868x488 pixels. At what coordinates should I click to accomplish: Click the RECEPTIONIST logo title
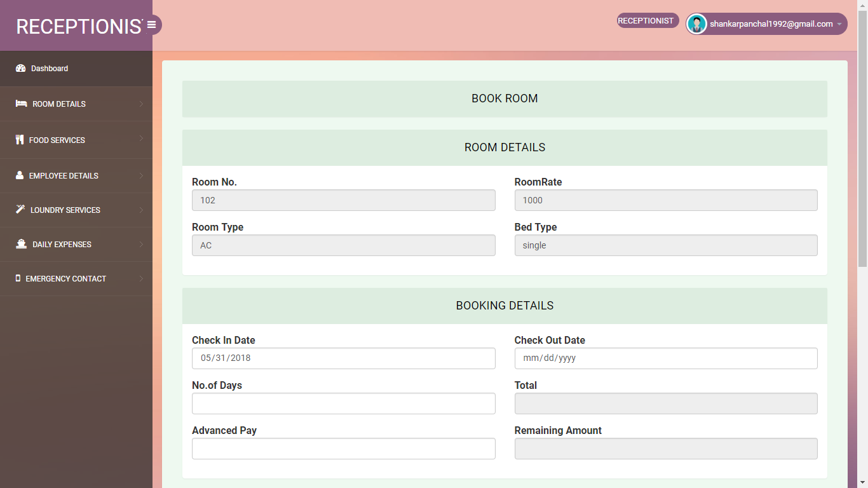79,26
